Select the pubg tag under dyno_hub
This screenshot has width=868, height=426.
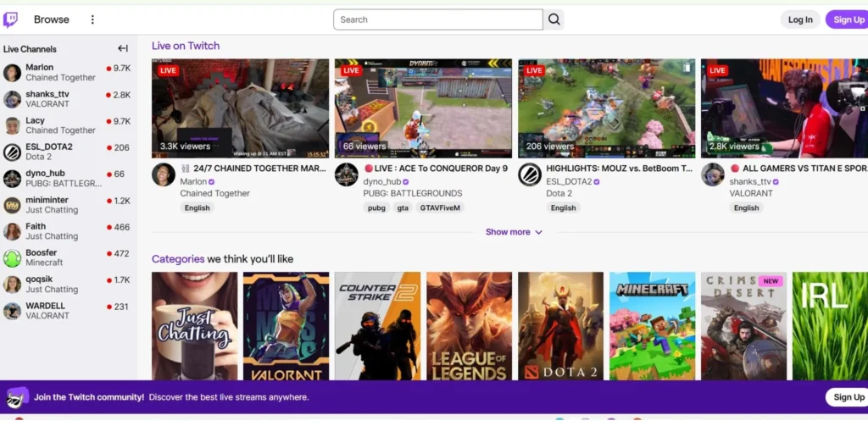click(x=376, y=208)
